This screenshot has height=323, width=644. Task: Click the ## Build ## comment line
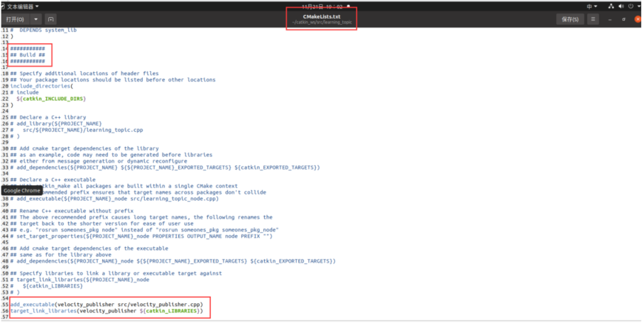[x=28, y=55]
